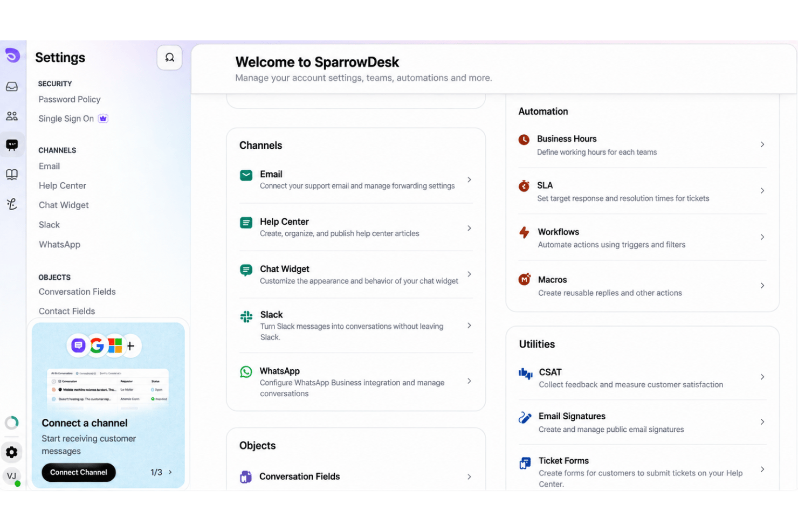798x532 pixels.
Task: Open Contact Fields in sidebar
Action: click(x=67, y=311)
